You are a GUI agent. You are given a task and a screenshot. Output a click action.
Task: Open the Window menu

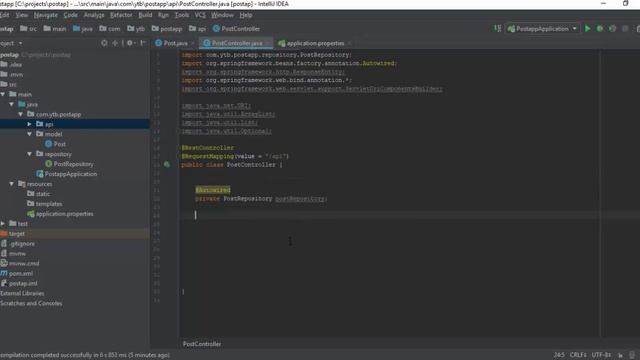point(222,15)
